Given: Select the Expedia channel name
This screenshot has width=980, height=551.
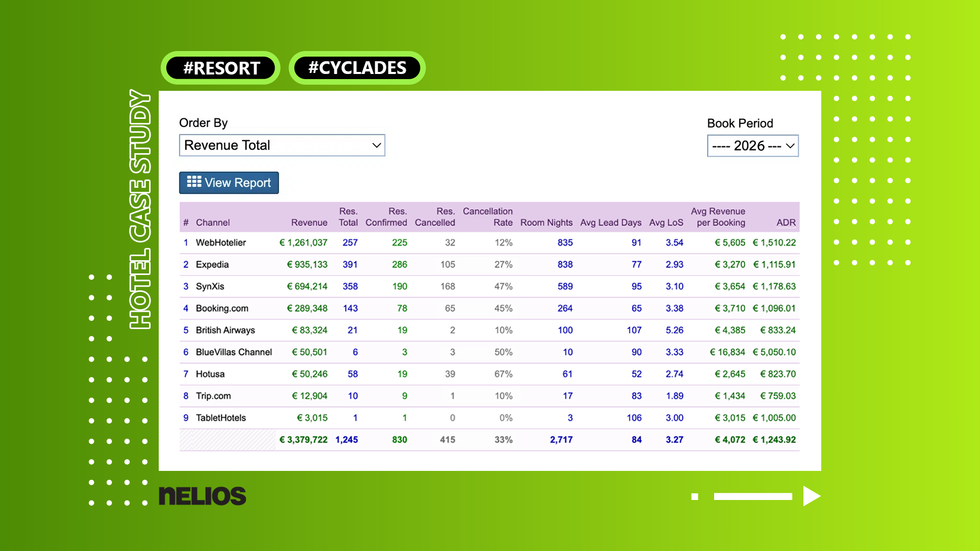Looking at the screenshot, I should (x=212, y=264).
